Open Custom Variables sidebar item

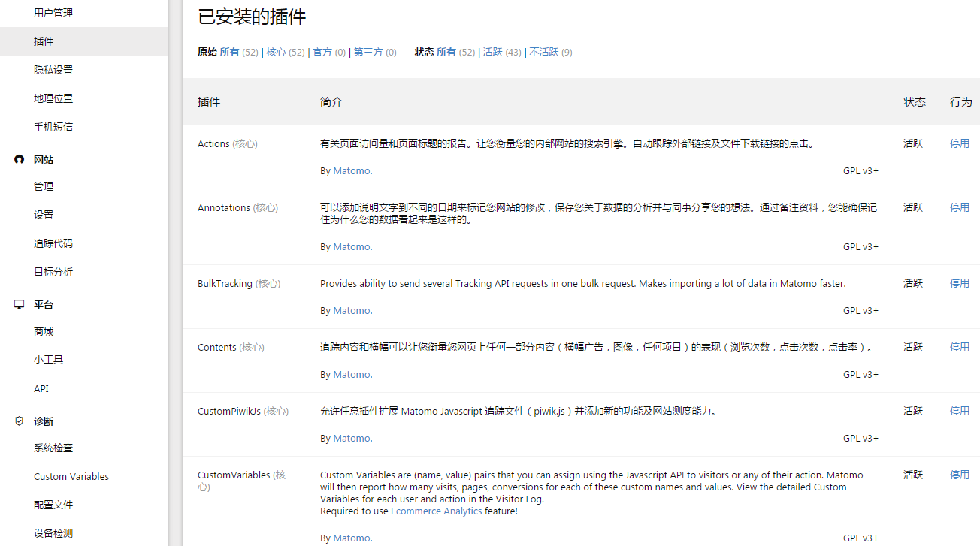71,476
